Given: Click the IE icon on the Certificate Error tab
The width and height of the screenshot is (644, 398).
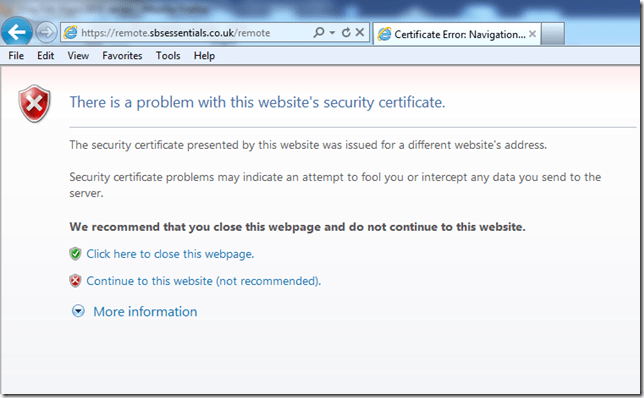Looking at the screenshot, I should [384, 34].
